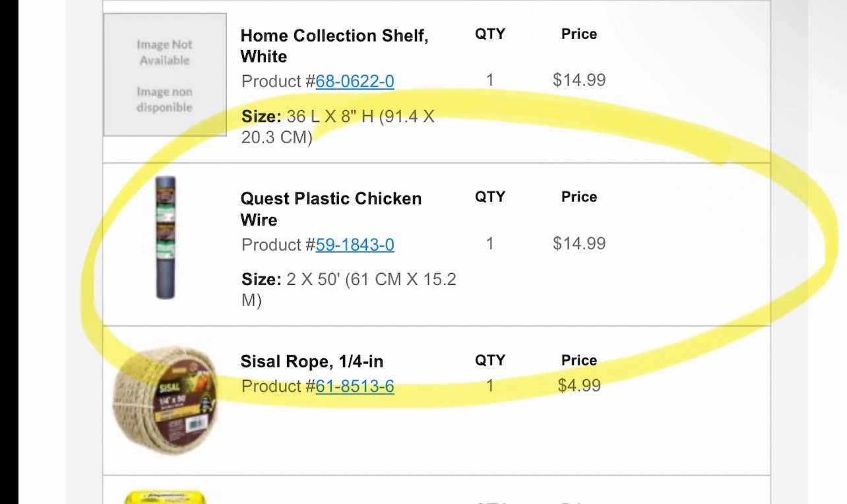Click the chicken wire's quantity value
The image size is (847, 504).
(x=489, y=243)
